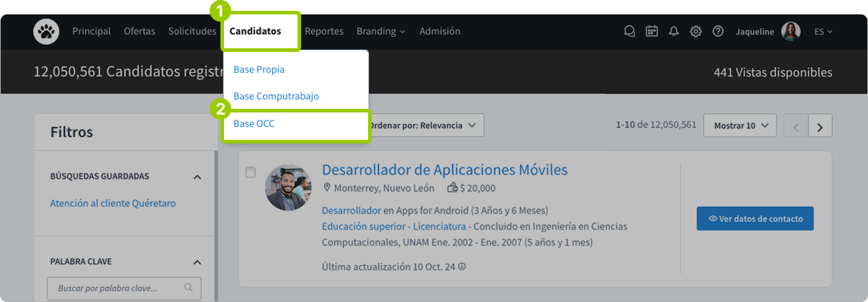Click Jaqueline's profile avatar
The image size is (868, 302).
click(x=791, y=32)
